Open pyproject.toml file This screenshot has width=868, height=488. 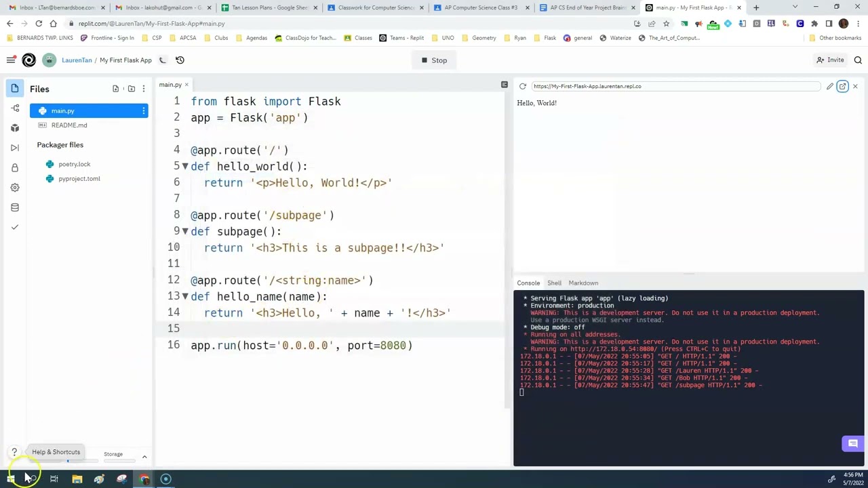coord(79,179)
